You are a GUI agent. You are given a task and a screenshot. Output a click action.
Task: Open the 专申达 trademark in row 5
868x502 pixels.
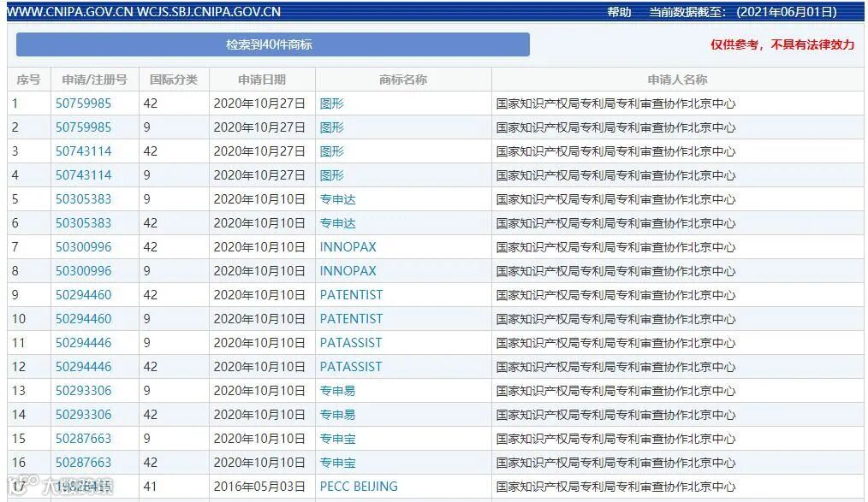(337, 199)
